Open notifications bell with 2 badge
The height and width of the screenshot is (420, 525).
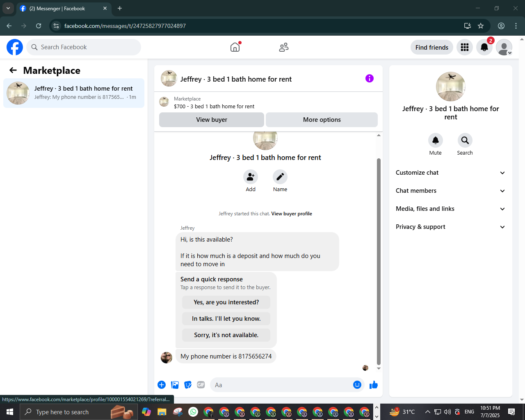pos(484,47)
